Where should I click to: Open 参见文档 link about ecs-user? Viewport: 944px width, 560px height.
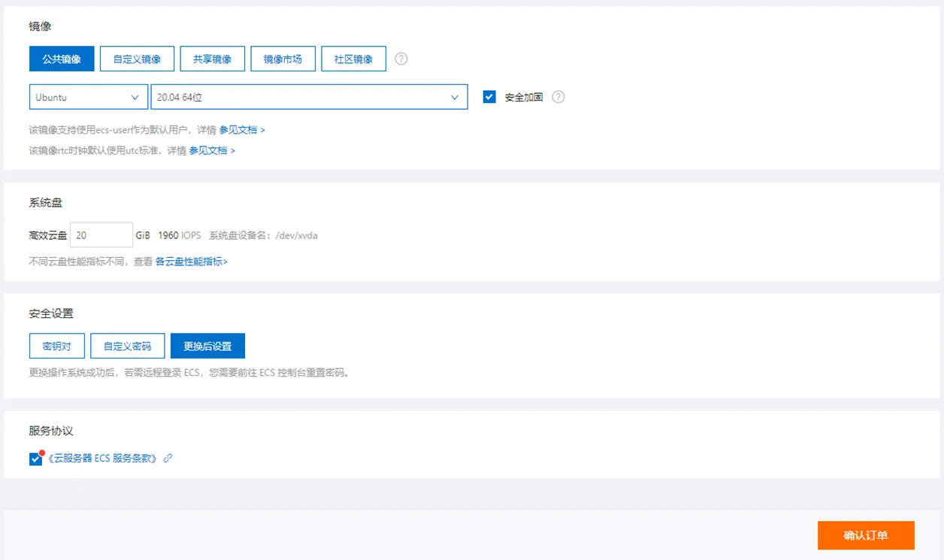242,130
